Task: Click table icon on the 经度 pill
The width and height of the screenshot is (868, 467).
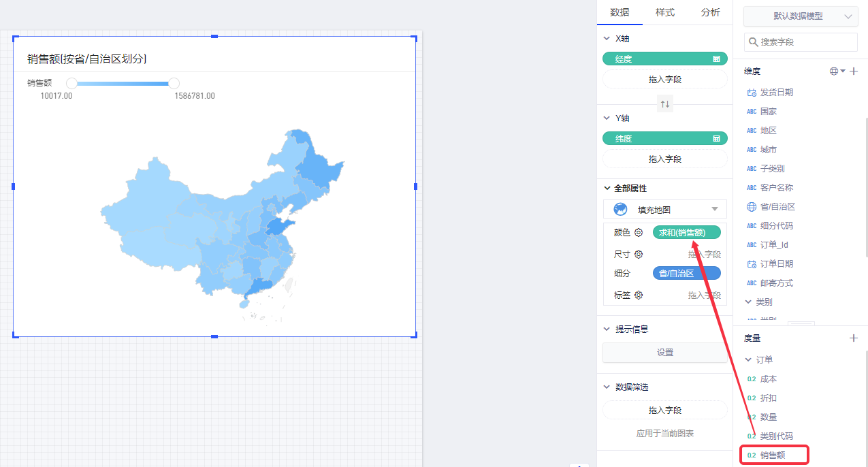Action: pyautogui.click(x=716, y=59)
